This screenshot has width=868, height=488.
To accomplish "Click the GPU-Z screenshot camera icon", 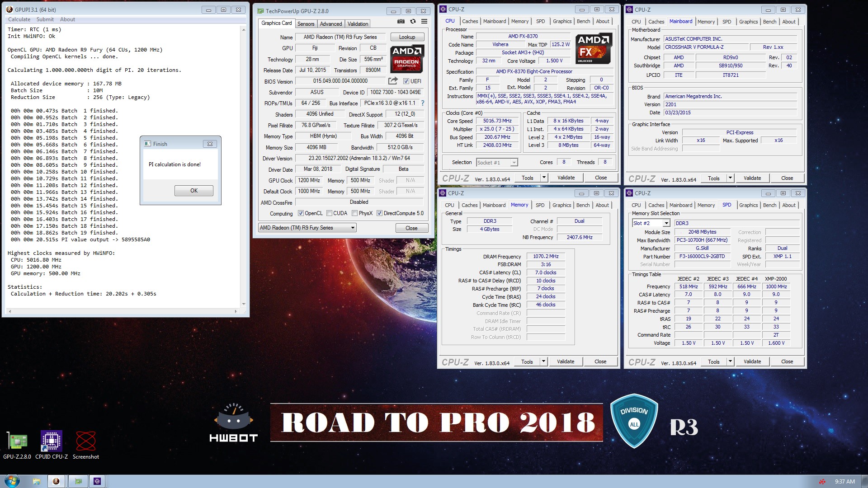I will pyautogui.click(x=401, y=21).
